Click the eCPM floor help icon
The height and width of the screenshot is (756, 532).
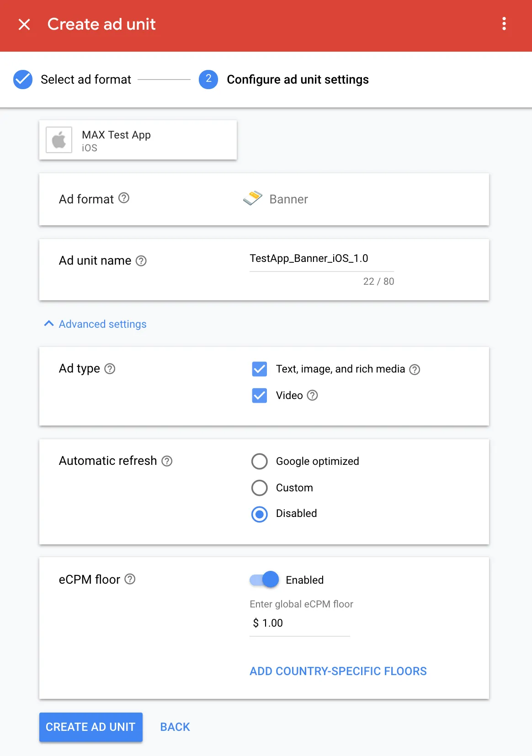[129, 579]
